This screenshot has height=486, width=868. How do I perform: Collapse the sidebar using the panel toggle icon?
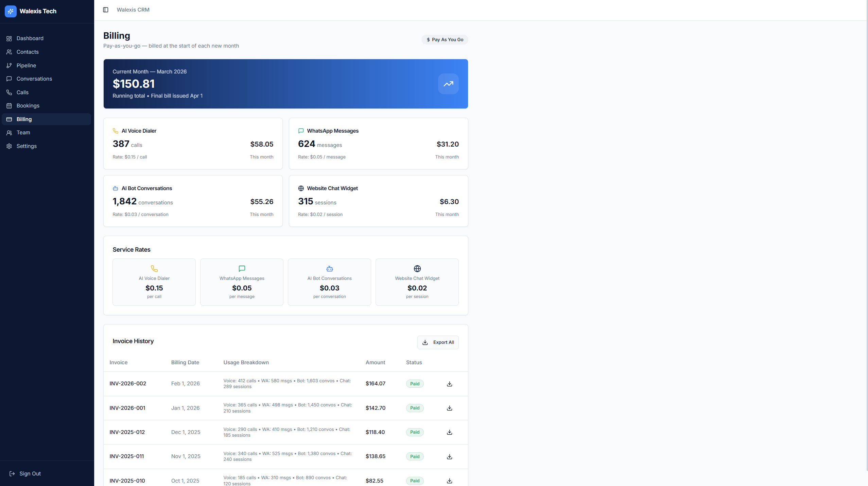(106, 10)
